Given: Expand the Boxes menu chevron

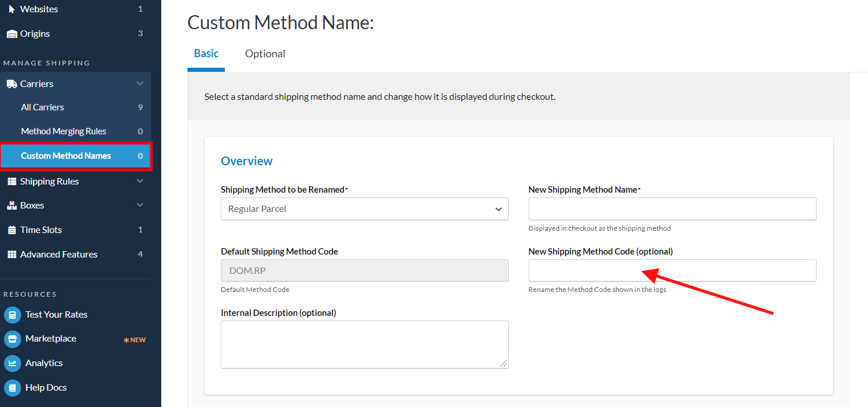Looking at the screenshot, I should [x=140, y=206].
